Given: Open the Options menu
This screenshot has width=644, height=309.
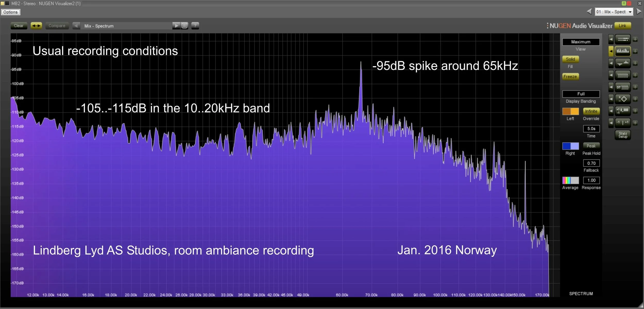Looking at the screenshot, I should [11, 12].
